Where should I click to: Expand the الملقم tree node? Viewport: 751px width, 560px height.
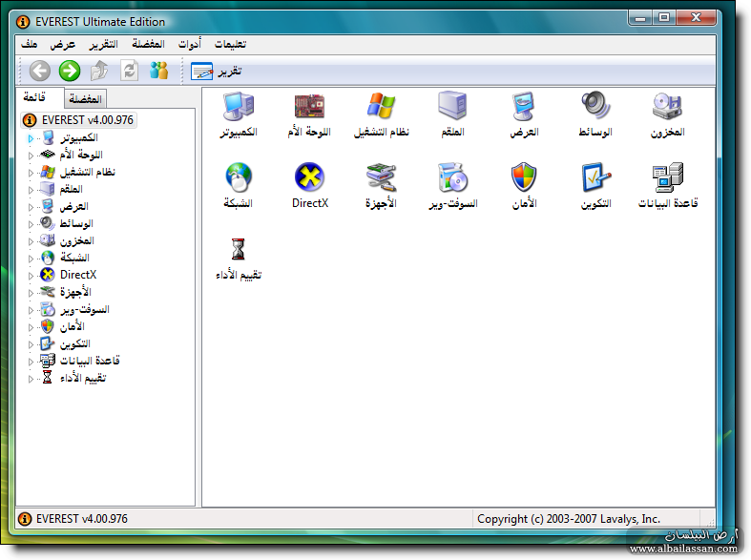click(31, 190)
